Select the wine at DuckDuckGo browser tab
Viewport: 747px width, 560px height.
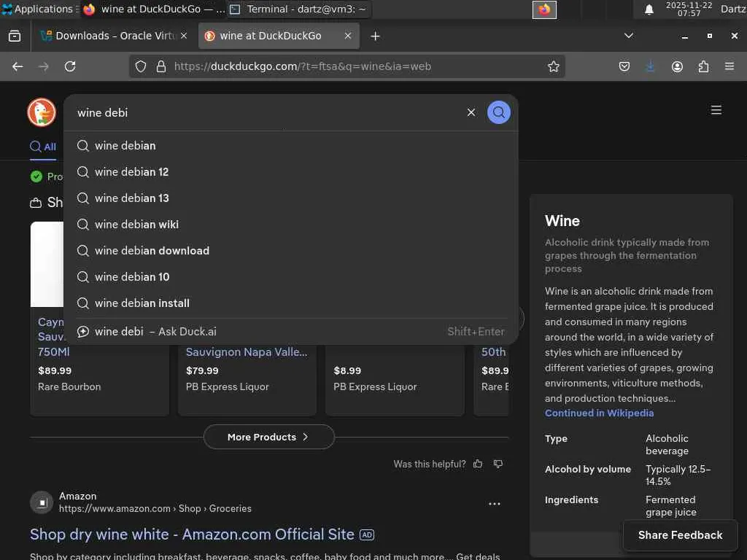tap(279, 36)
